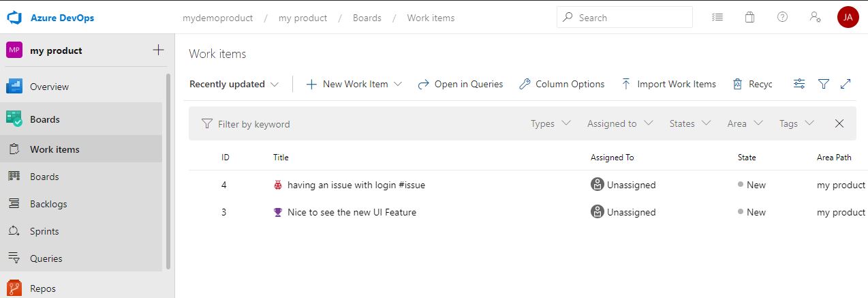This screenshot has width=868, height=298.
Task: Click the Import Work Items button
Action: point(668,84)
